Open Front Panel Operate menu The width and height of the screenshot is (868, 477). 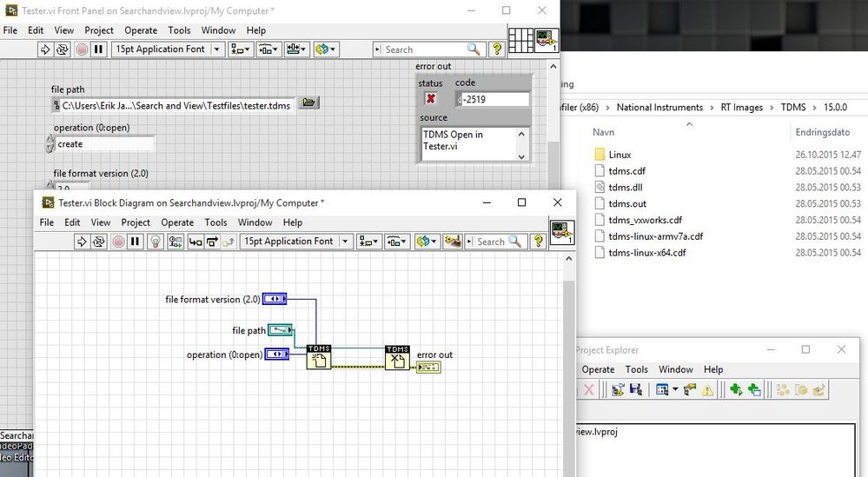pos(141,30)
